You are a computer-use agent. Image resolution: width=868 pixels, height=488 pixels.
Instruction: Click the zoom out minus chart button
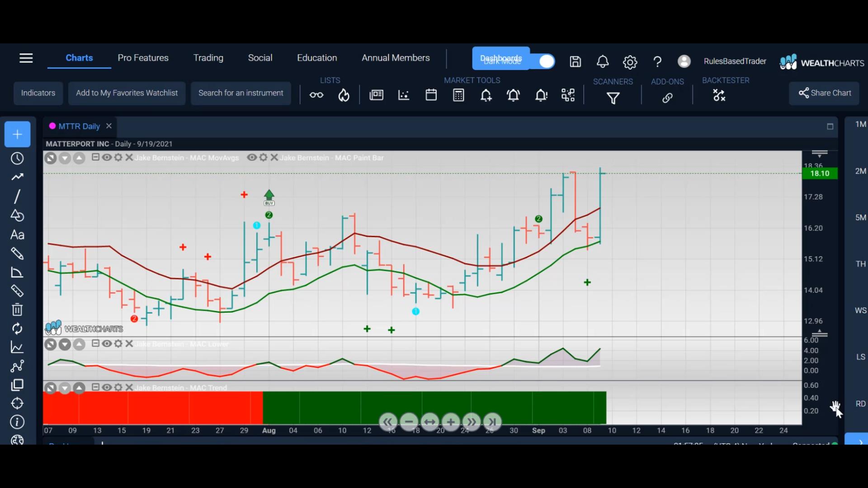click(409, 422)
